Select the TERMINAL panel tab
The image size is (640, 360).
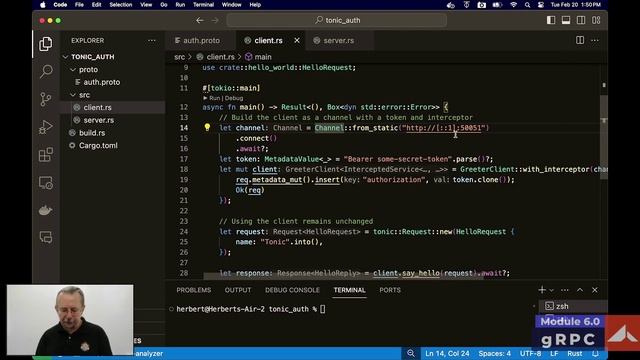point(349,290)
